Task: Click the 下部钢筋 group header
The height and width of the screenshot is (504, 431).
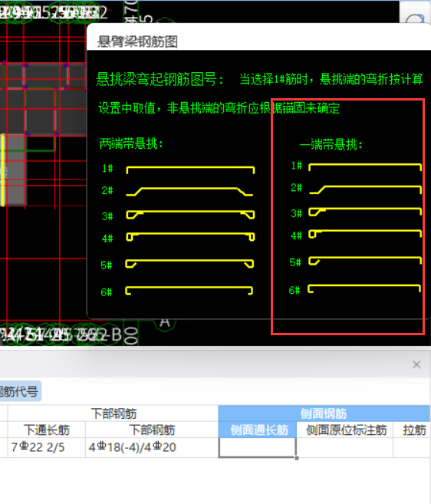Action: (114, 413)
